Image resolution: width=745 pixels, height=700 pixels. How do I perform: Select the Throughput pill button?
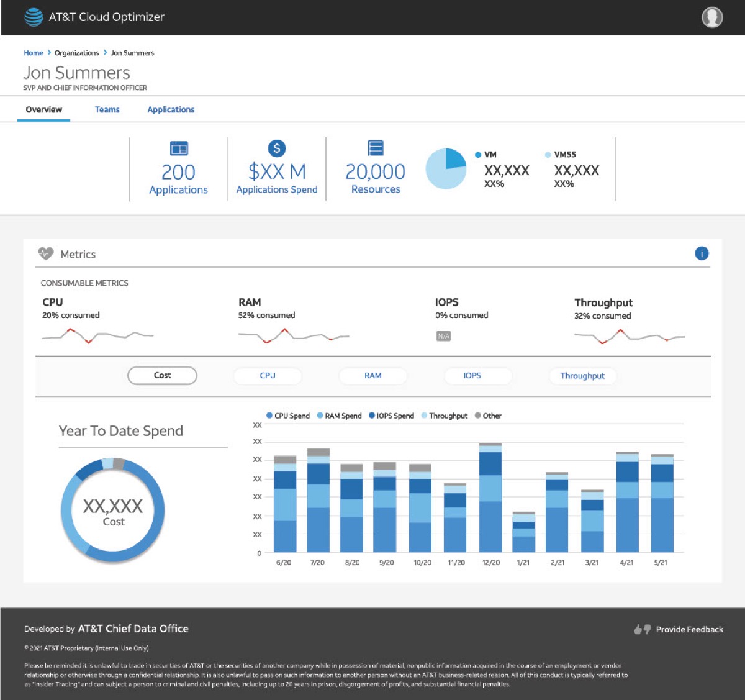[582, 375]
